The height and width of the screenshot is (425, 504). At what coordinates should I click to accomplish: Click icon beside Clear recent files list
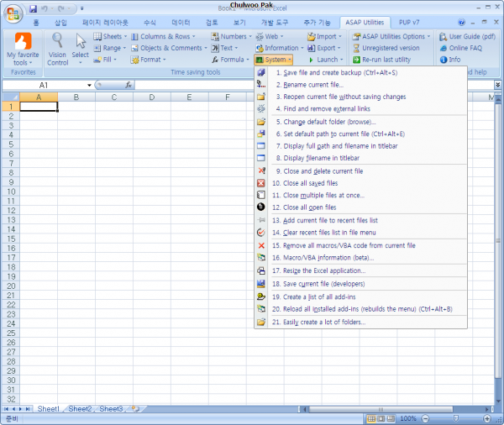point(261,232)
